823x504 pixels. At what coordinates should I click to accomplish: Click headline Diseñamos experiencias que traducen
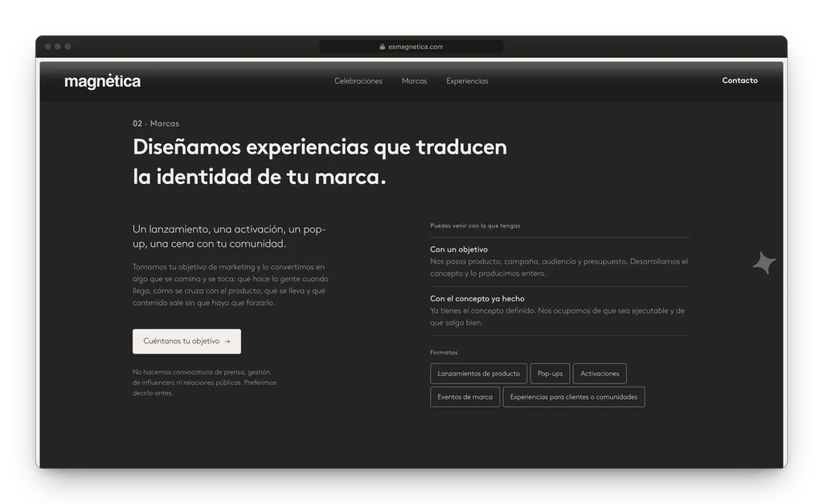click(x=320, y=147)
